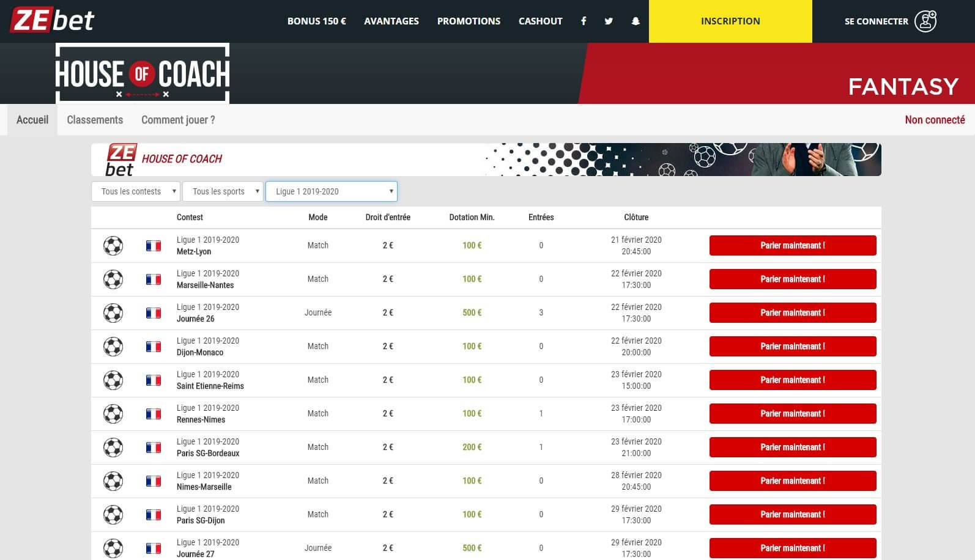Click the French flag for Paris SG-Bordeaux
This screenshot has width=975, height=560.
click(x=154, y=448)
